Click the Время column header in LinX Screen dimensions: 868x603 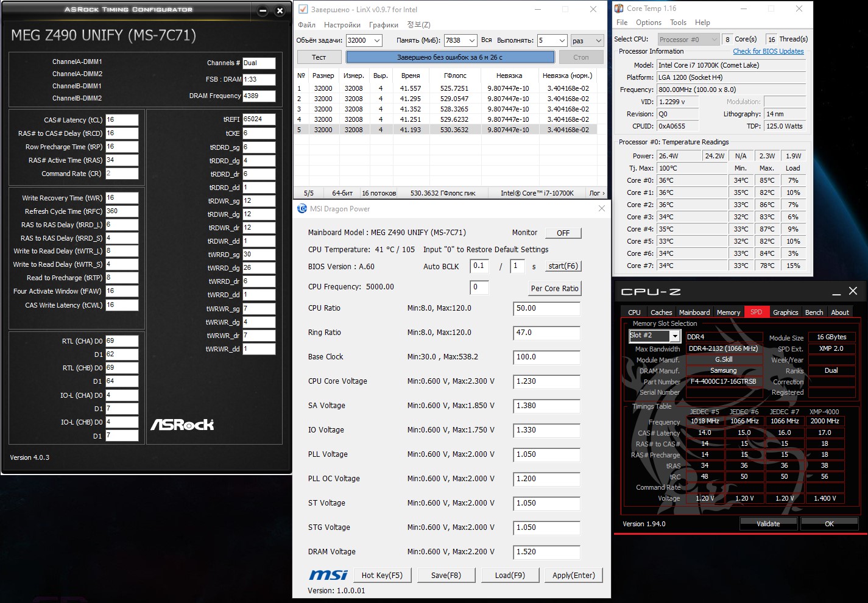tap(411, 76)
